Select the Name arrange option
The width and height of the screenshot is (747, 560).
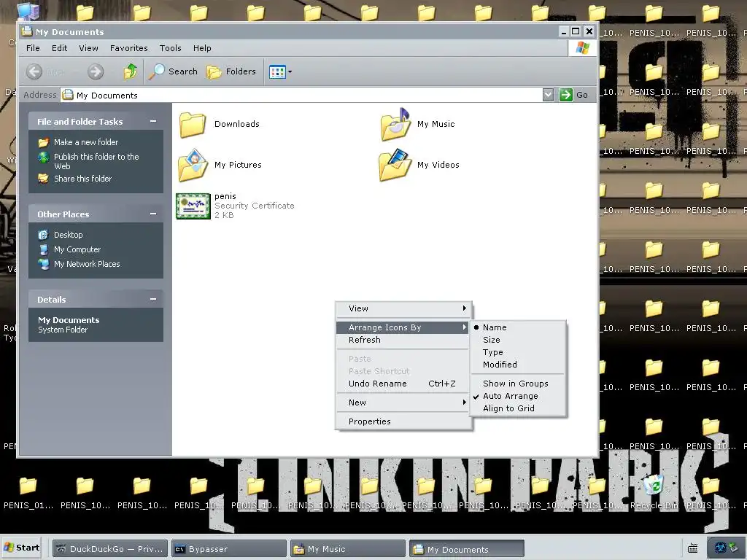[x=518, y=327]
